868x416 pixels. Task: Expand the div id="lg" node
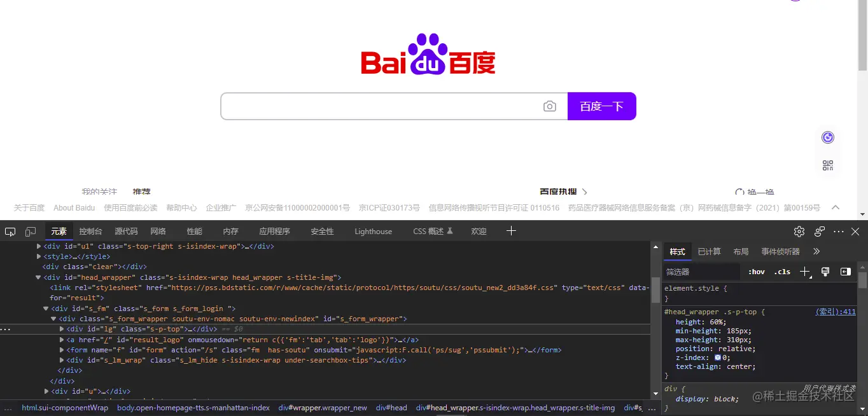(x=62, y=329)
